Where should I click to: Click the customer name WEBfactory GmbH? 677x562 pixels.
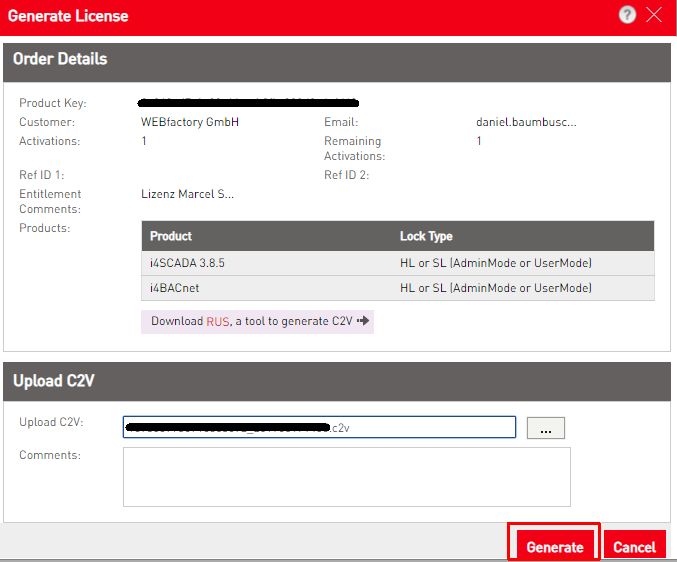[x=190, y=122]
